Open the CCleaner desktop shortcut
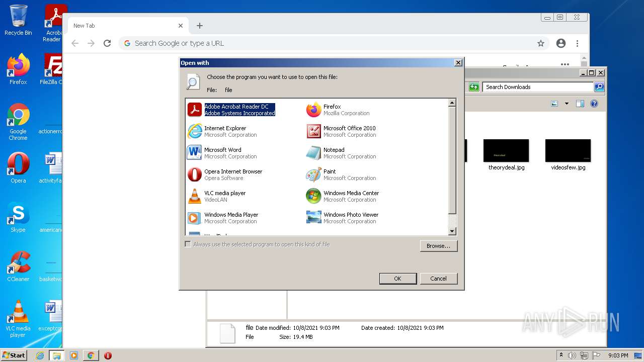The height and width of the screenshot is (362, 644). click(18, 266)
